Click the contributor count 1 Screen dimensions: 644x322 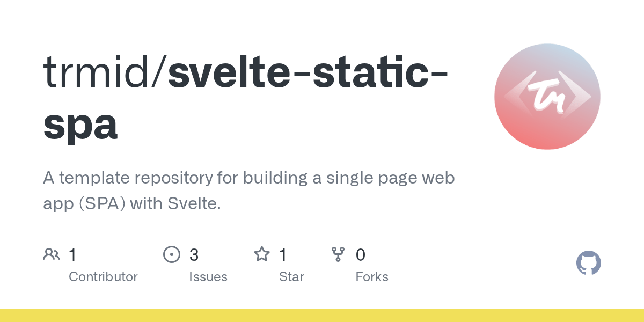[x=72, y=255]
